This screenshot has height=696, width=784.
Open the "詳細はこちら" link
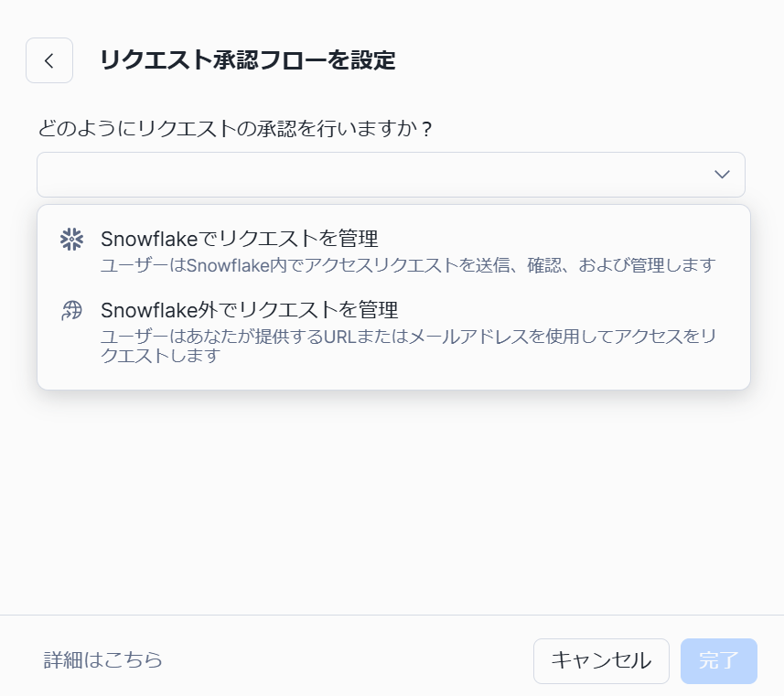click(x=103, y=660)
